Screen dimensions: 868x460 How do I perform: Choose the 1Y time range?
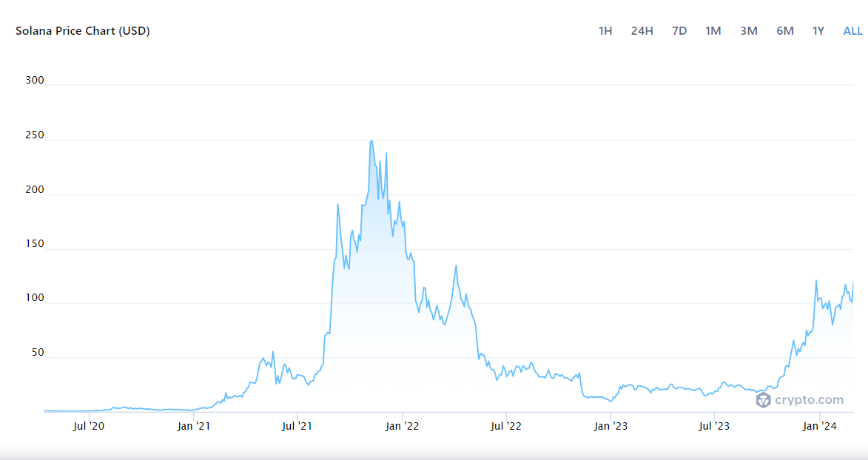(818, 31)
